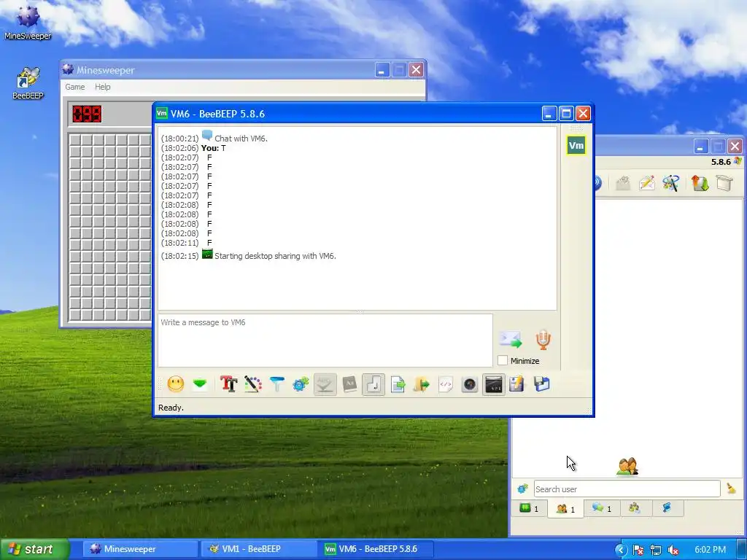Open the tools wand icon in VM1 window
This screenshot has width=747, height=560.
[x=671, y=183]
